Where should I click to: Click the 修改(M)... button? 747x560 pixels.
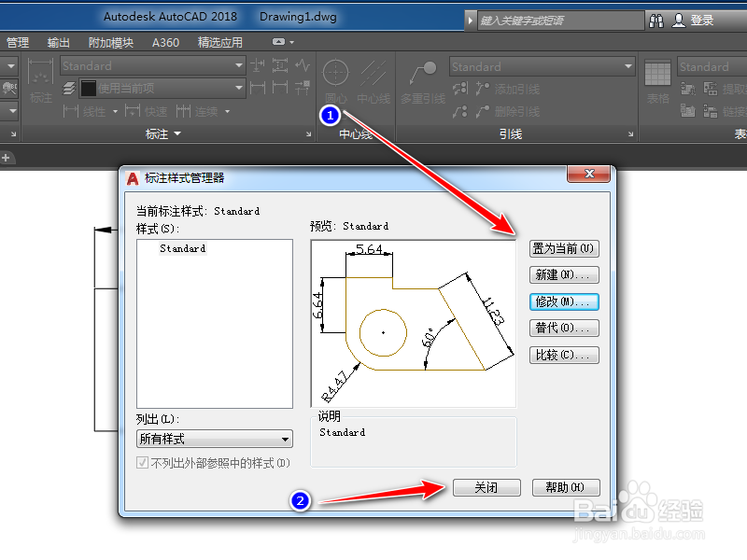pos(564,301)
